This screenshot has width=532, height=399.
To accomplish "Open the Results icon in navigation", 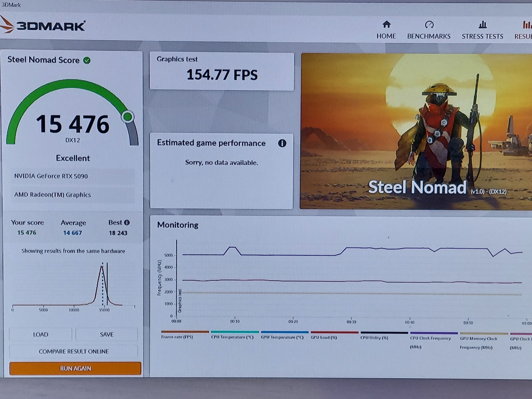I will point(527,25).
